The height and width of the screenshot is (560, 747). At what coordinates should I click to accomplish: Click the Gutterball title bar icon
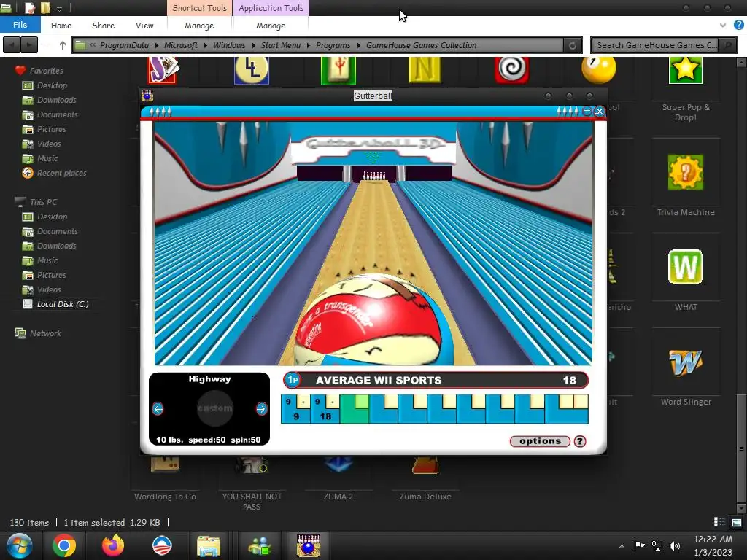(147, 96)
